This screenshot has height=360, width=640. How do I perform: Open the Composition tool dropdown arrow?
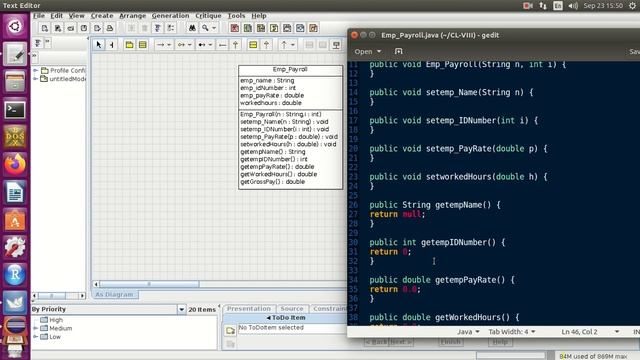[211, 45]
